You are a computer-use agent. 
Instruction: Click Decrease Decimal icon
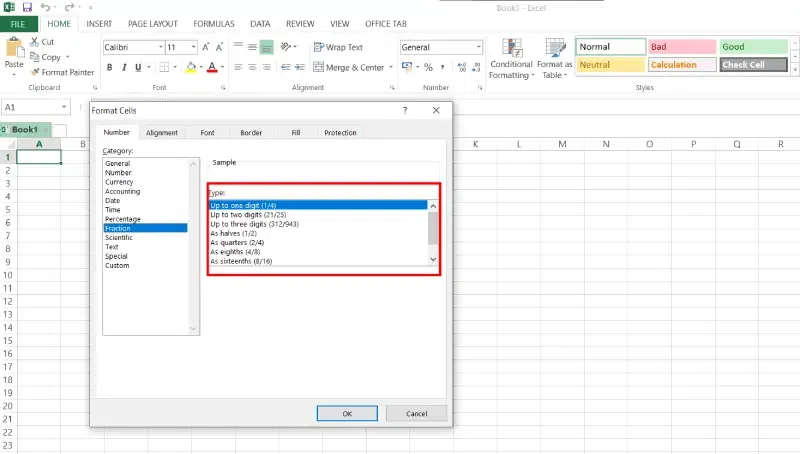click(x=476, y=67)
